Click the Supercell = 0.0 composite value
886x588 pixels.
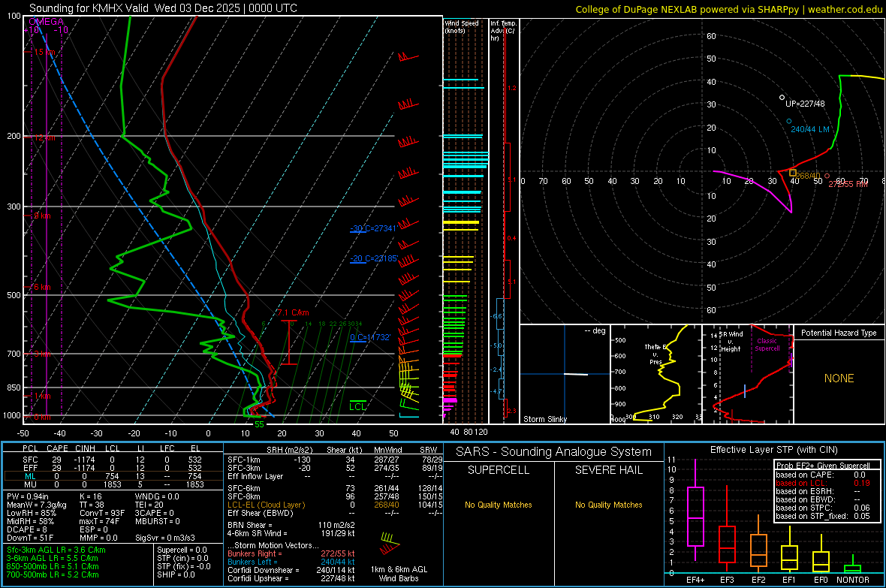182,550
